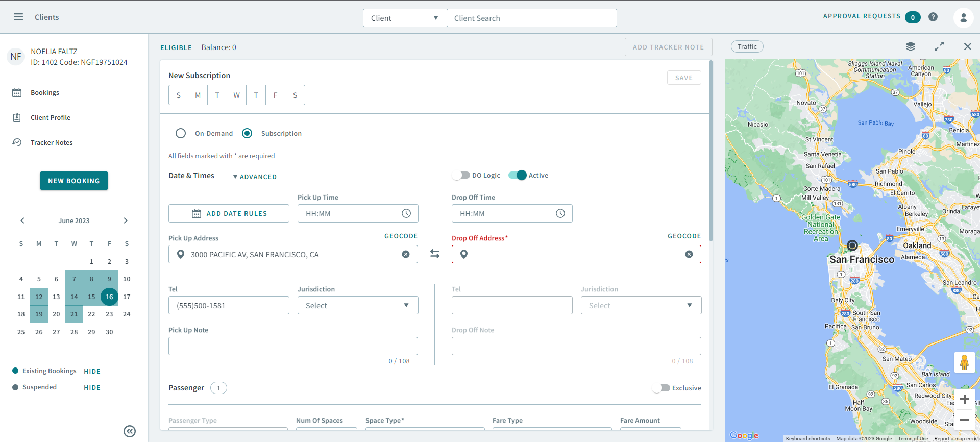This screenshot has height=442, width=980.
Task: Toggle the Exclusive passenger switch
Action: [x=661, y=388]
